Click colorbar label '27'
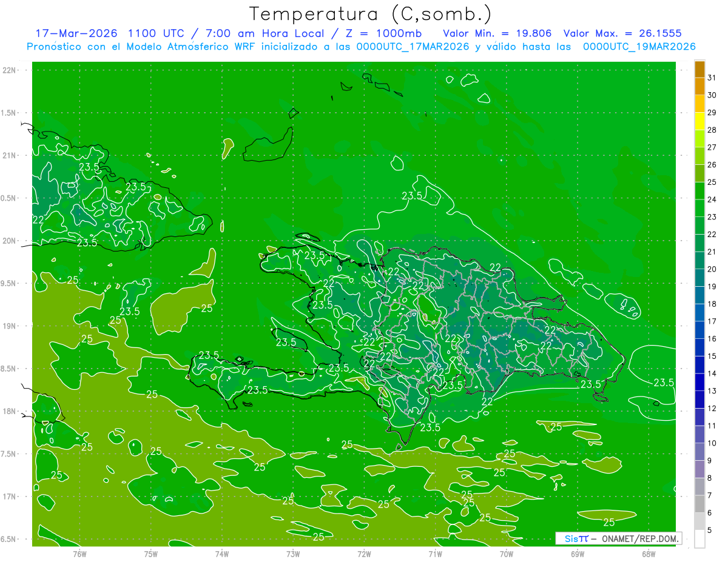Screen dimensions: 728x562 pos(712,147)
